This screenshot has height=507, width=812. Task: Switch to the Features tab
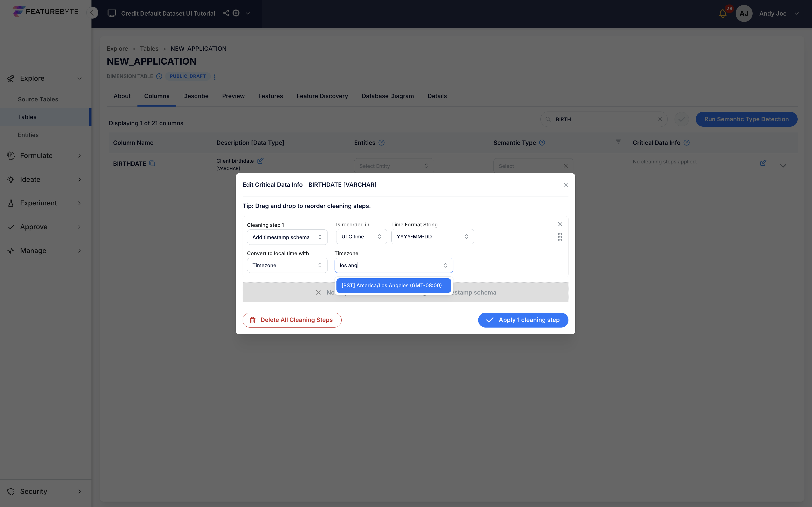point(271,96)
